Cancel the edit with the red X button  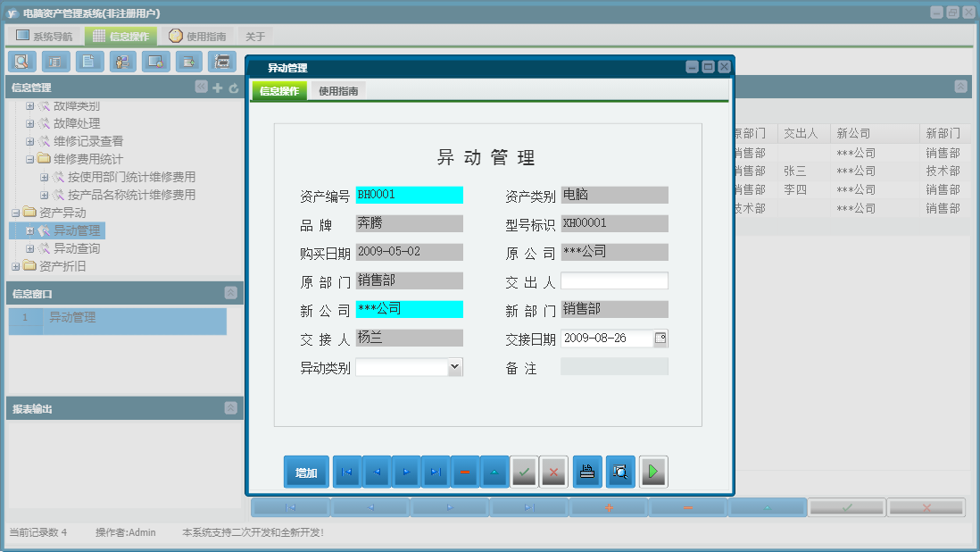553,471
